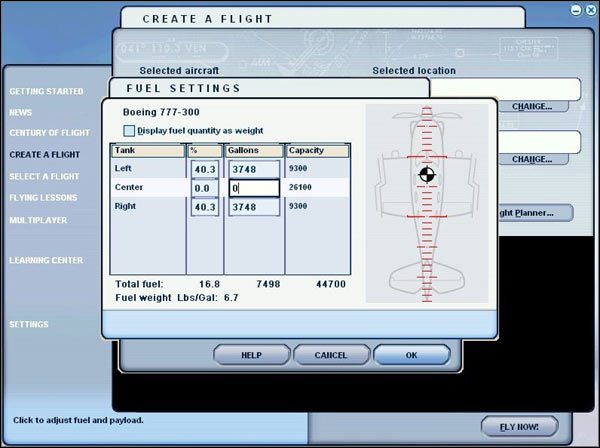Open News in sidebar
Screen dimensions: 600x448
click(21, 112)
